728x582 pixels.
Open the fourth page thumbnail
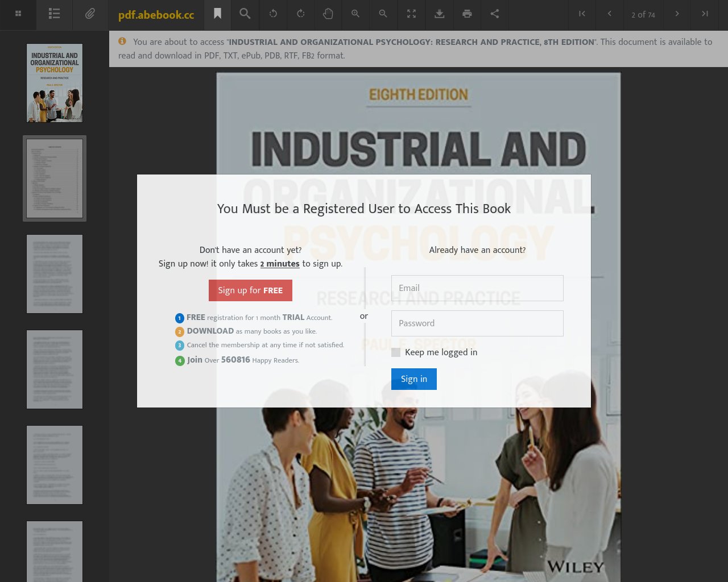[x=55, y=369]
